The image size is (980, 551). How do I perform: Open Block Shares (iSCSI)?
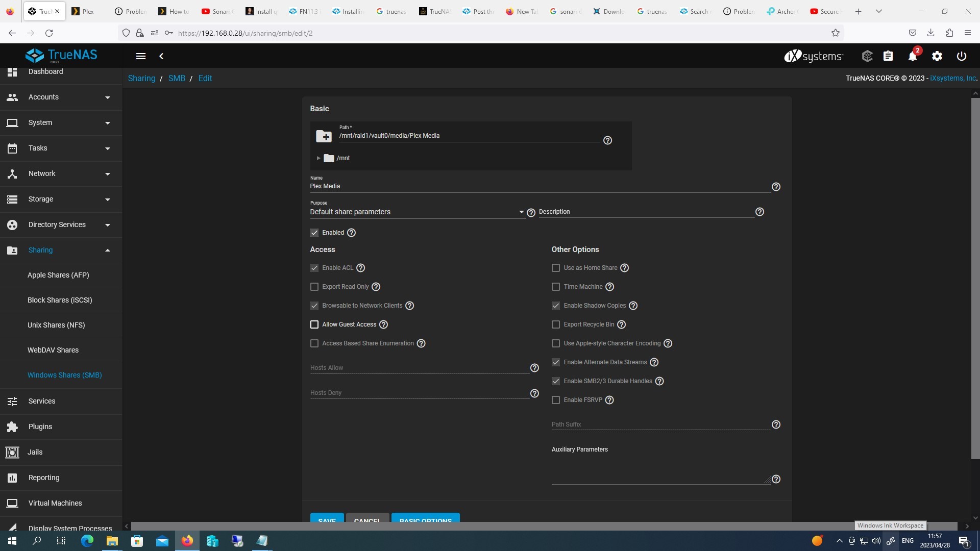click(x=61, y=300)
